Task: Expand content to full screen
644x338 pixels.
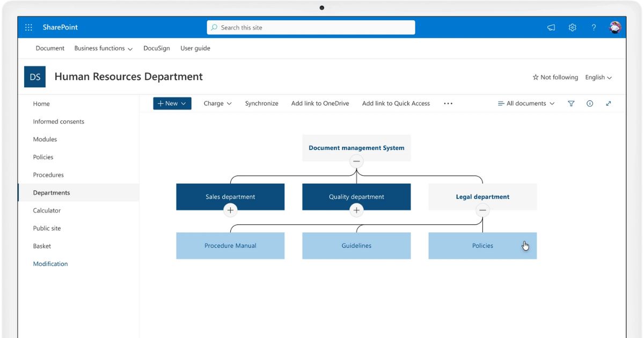Action: [x=609, y=104]
